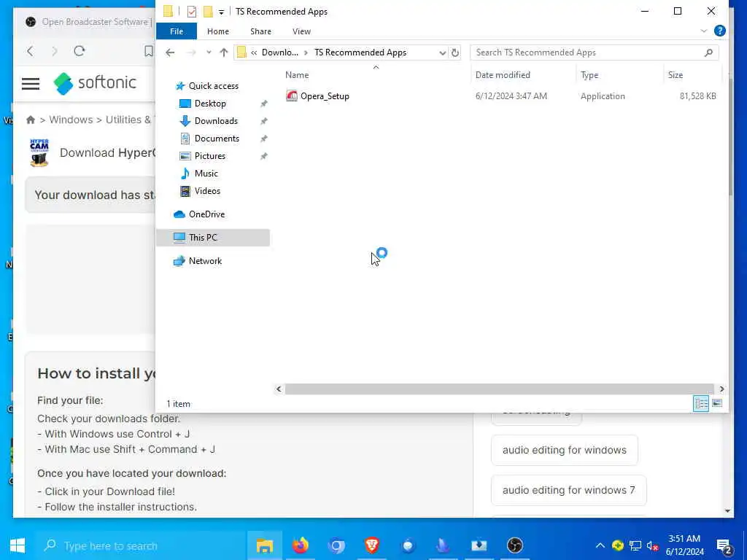
Task: Click audio editing for windows 7 tag
Action: coord(568,490)
